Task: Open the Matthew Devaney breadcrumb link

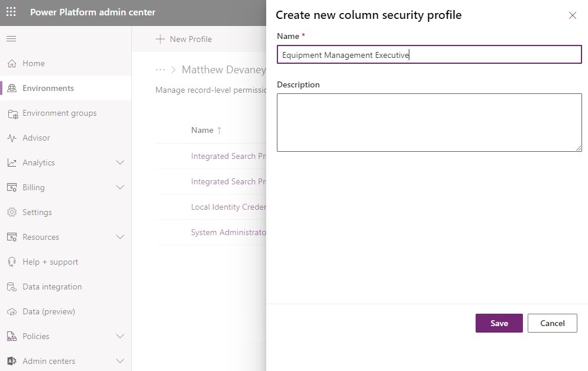Action: click(x=224, y=69)
